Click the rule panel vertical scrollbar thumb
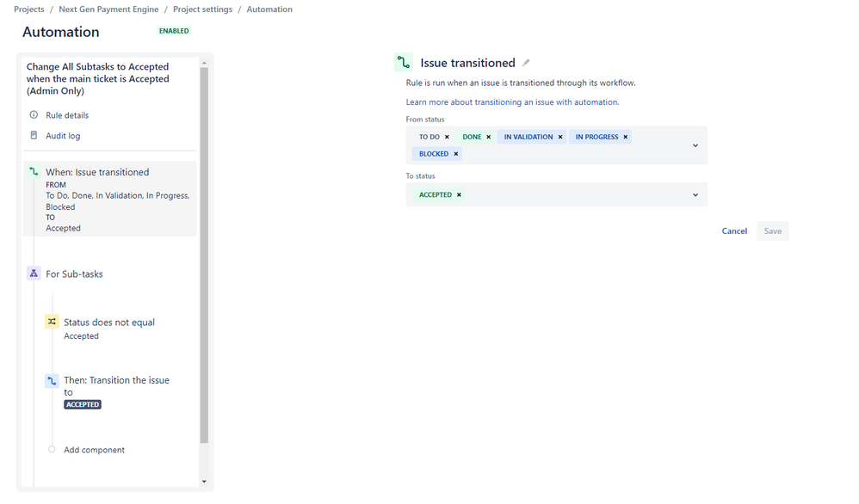859x504 pixels. [204, 255]
